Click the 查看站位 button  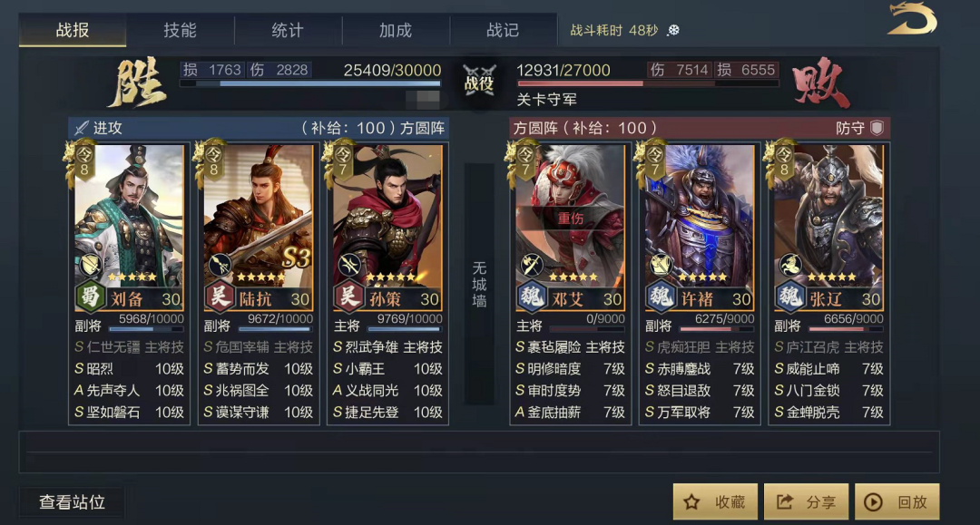click(x=72, y=502)
